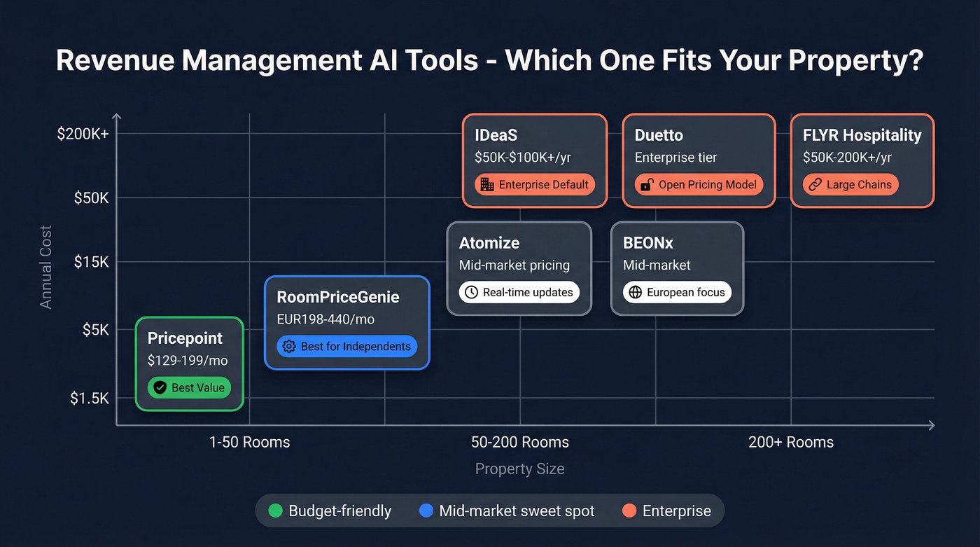Select the 50-200 Rooms axis label
This screenshot has height=547, width=980.
click(519, 442)
